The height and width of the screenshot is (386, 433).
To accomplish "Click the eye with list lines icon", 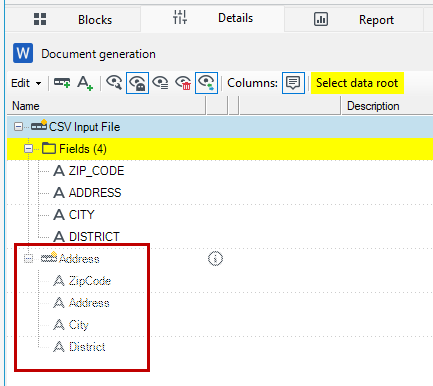I will (160, 83).
